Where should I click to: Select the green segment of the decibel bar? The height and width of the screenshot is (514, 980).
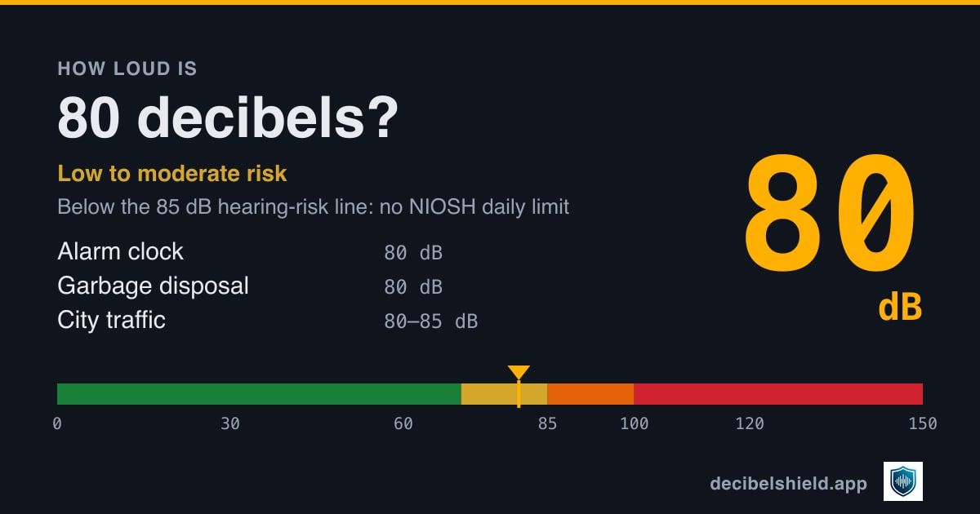click(x=259, y=394)
